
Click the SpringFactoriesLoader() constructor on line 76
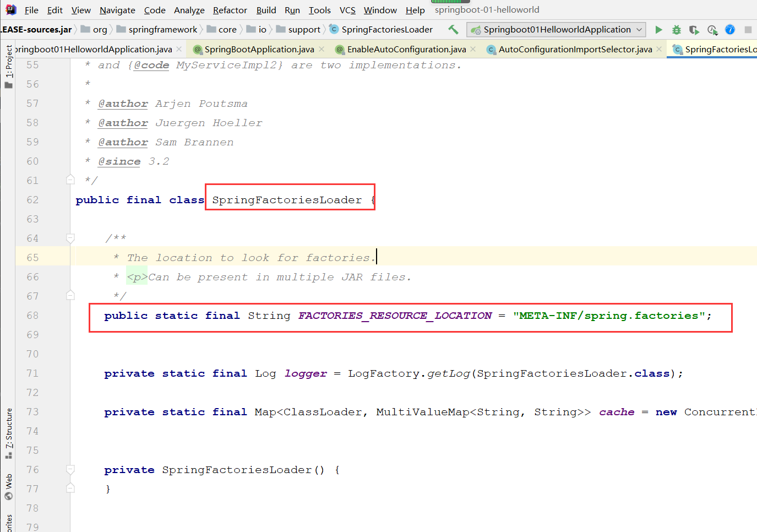(x=243, y=470)
